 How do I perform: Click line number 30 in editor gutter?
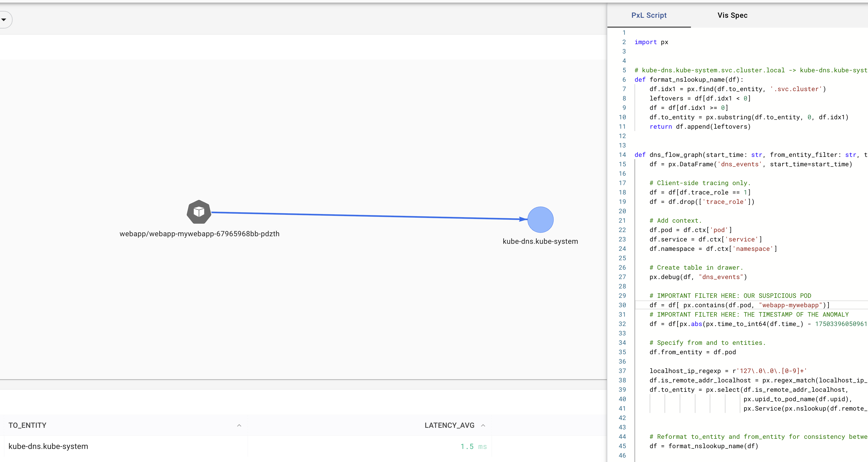tap(622, 305)
